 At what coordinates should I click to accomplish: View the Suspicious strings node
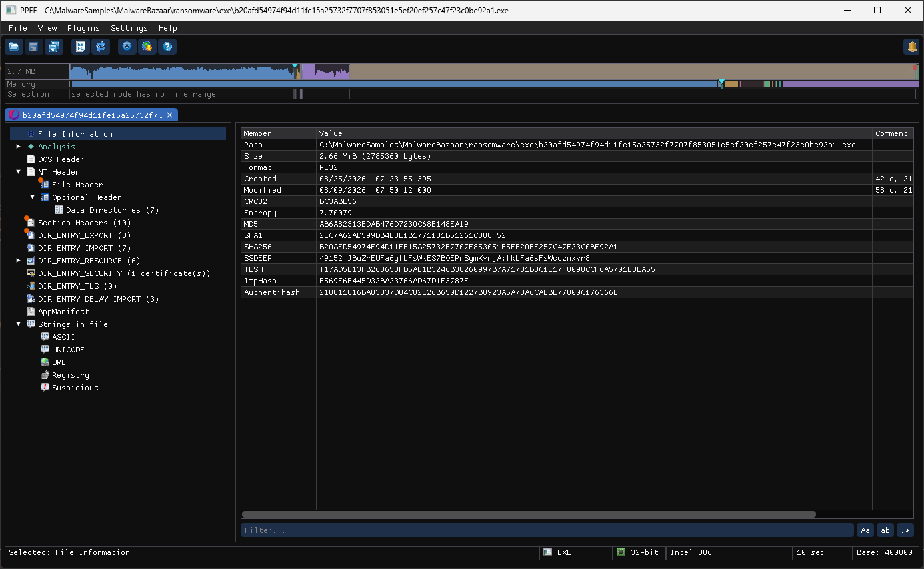pyautogui.click(x=75, y=388)
